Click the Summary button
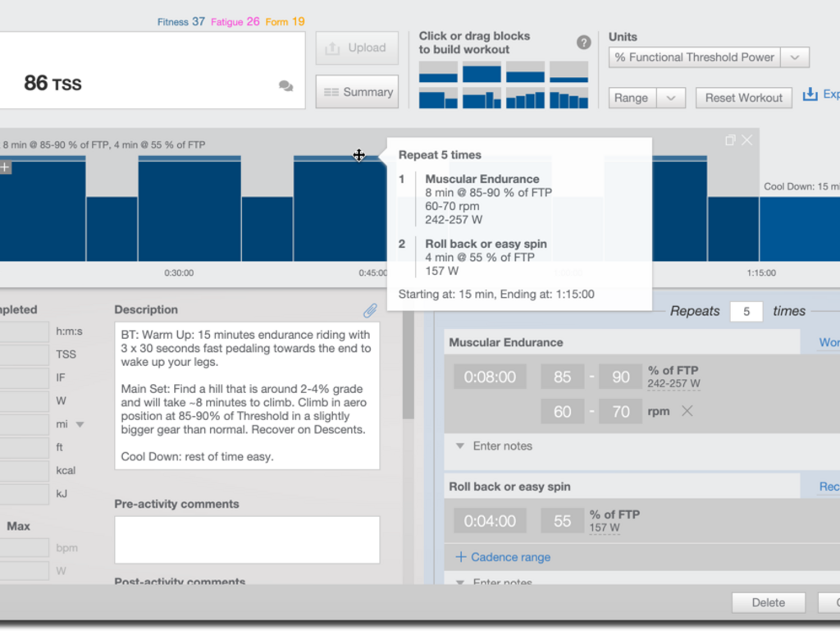The width and height of the screenshot is (840, 631). pos(357,92)
